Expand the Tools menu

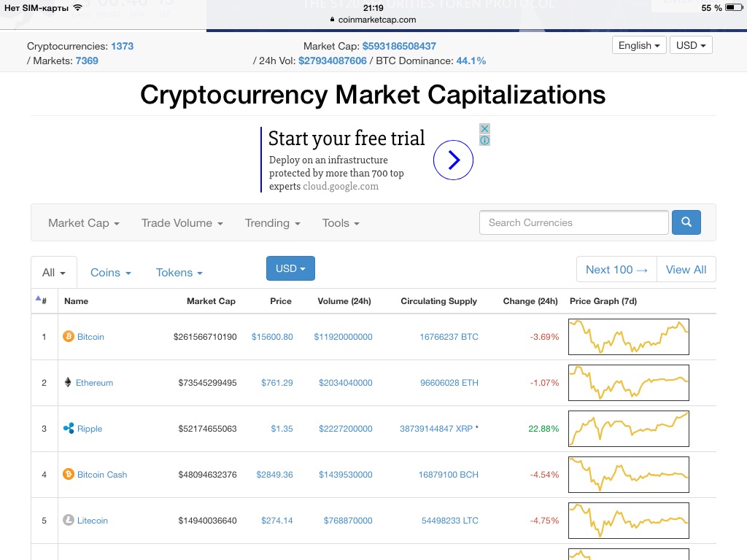[x=341, y=223]
